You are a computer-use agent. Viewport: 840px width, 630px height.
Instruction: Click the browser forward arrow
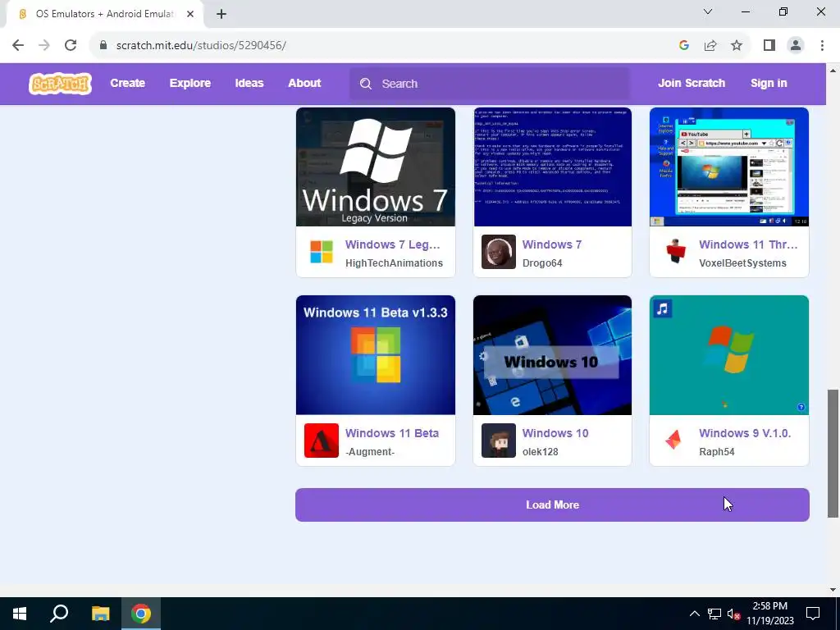tap(44, 45)
